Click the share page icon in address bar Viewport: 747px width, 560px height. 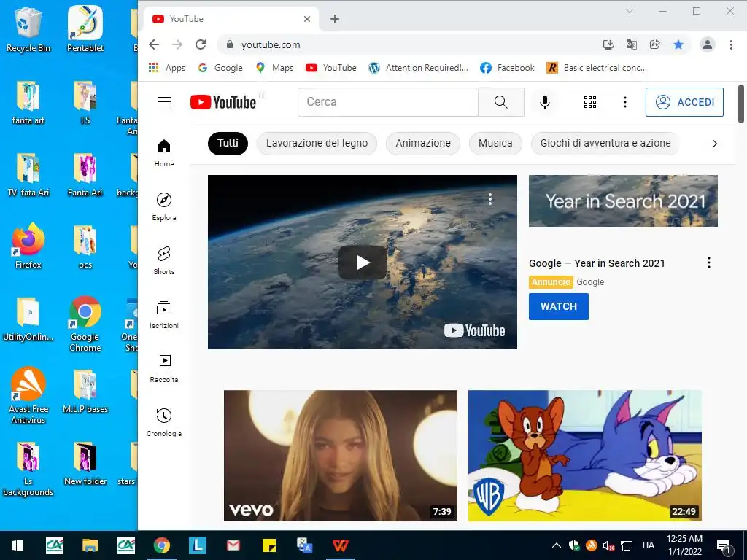(655, 44)
